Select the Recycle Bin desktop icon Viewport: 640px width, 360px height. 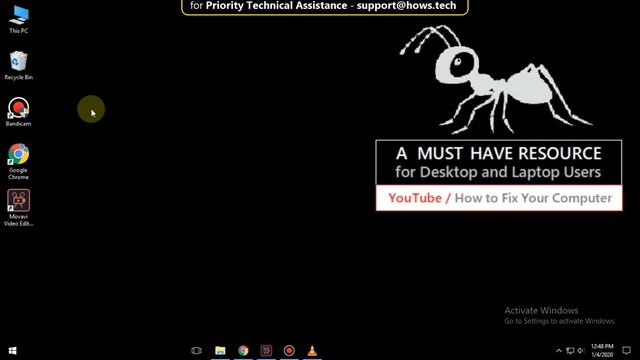point(19,65)
